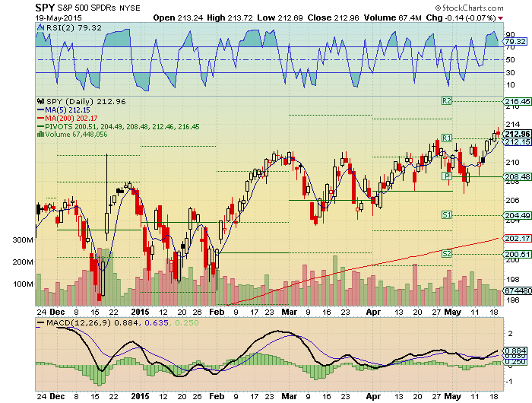Click the red 202.17 MA(200) price tag
This screenshot has width=532, height=403.
518,238
